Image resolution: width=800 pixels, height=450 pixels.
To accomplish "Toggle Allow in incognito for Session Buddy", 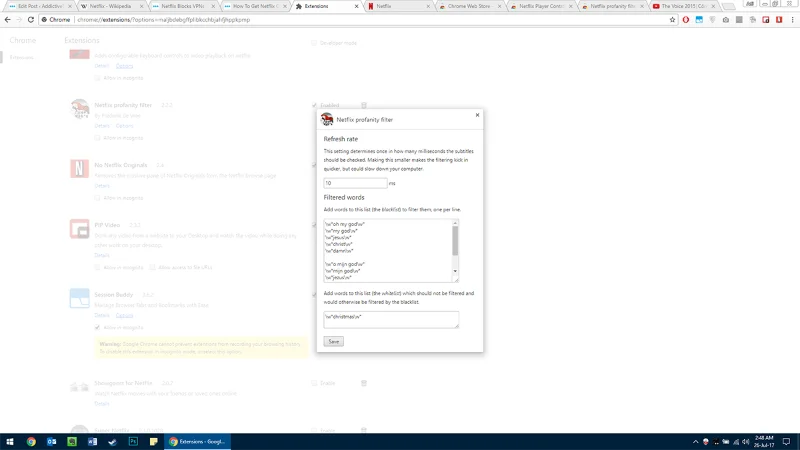I will coord(97,328).
